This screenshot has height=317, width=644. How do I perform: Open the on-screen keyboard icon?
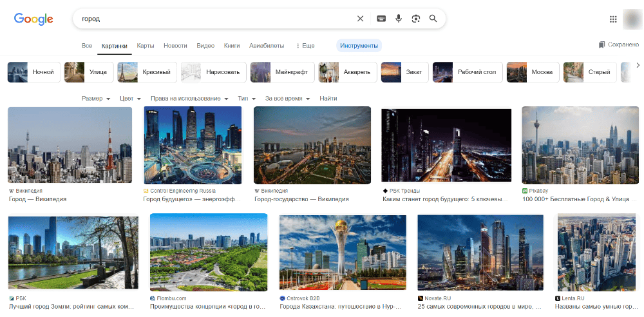381,19
